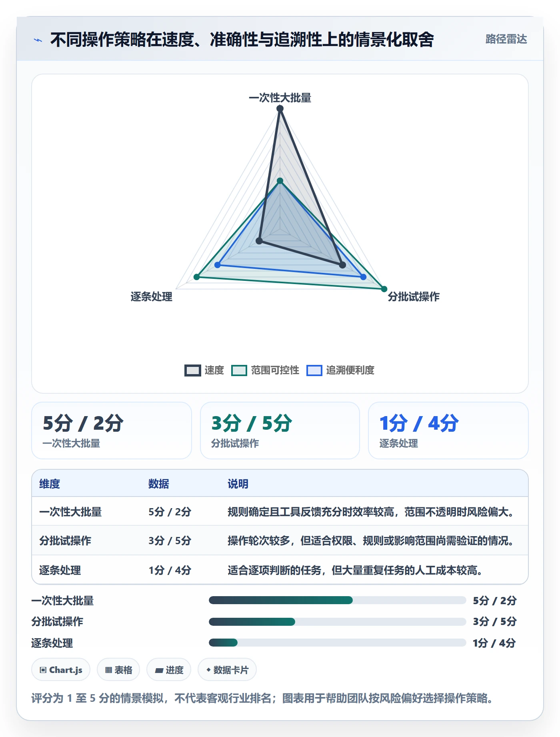The image size is (560, 737).
Task: Click the 逐条处理 radar axis label
Action: pos(152,296)
